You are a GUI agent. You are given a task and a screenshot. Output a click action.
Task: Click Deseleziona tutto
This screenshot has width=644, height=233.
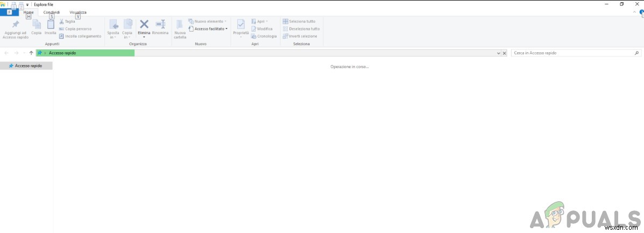[x=301, y=29]
